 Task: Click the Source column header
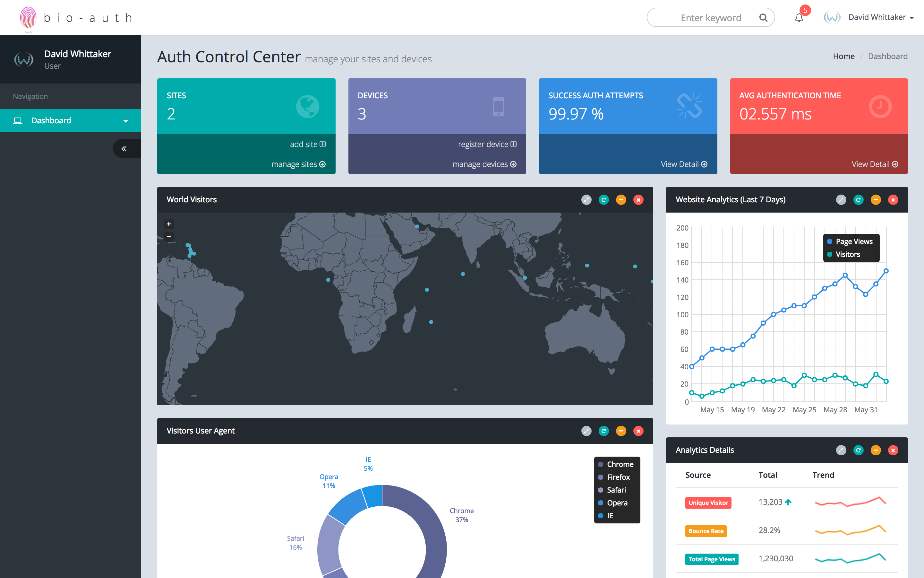click(x=698, y=475)
